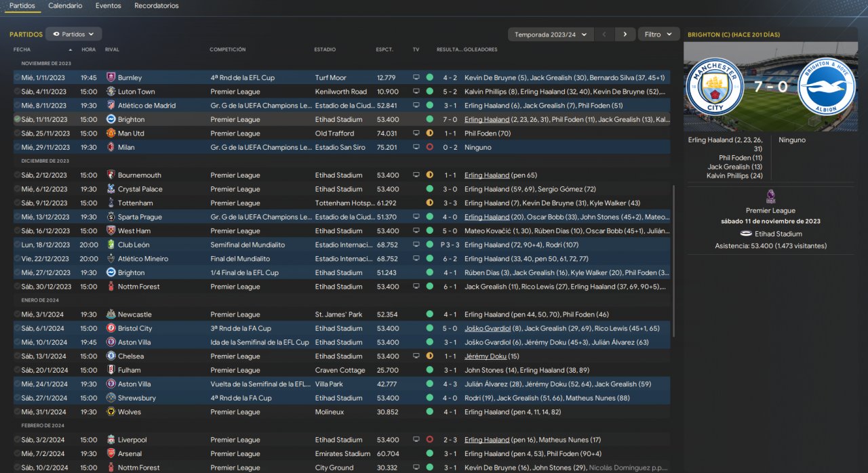Click the green win indicator for Brighton 7-0
The image size is (868, 473).
click(x=429, y=119)
